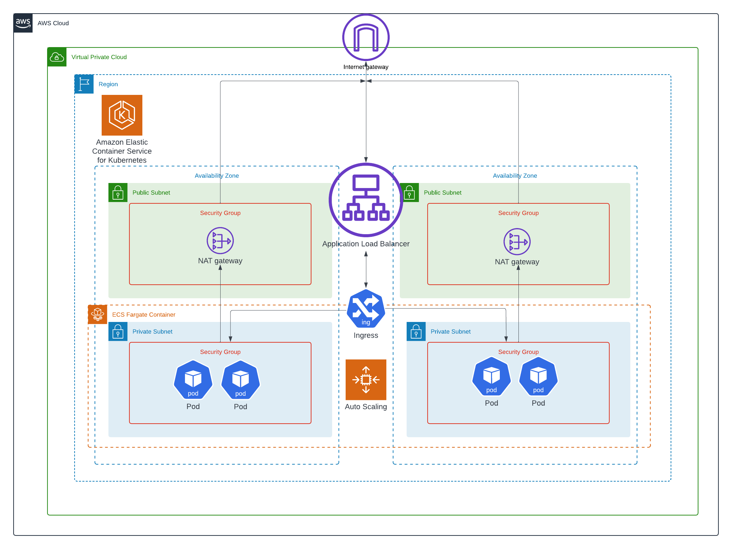Screen dimensions: 756x549
Task: Click the AWS Cloud label
Action: (x=53, y=23)
